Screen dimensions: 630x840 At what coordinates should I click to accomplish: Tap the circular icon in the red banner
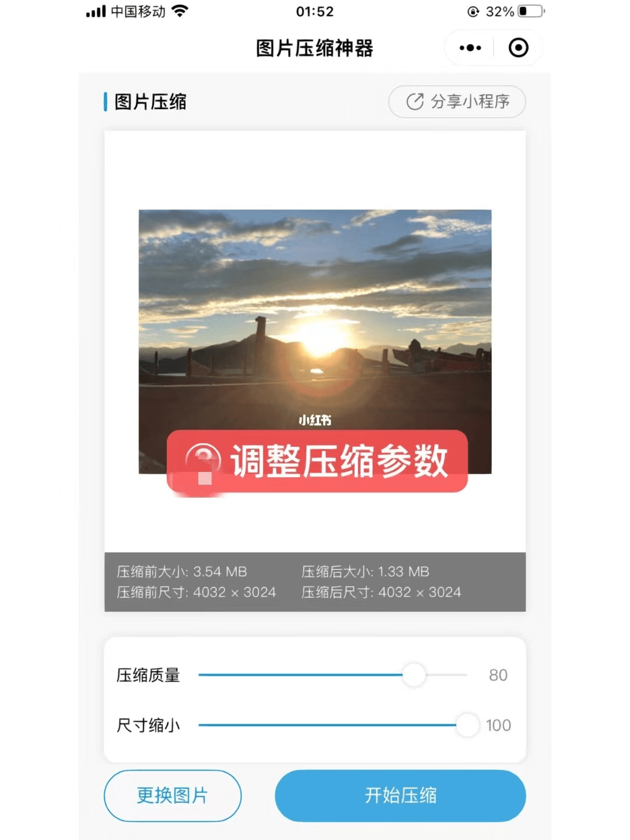pos(202,461)
